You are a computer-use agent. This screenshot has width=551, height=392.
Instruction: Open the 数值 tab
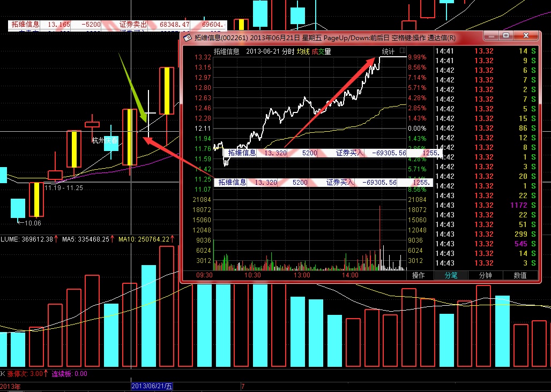coord(519,275)
